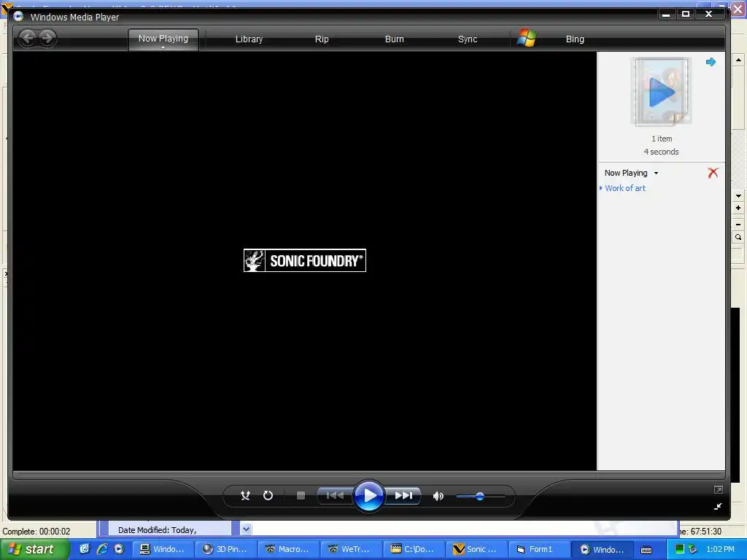Viewport: 747px width, 560px height.
Task: Switch to the Sync tab
Action: [x=468, y=39]
